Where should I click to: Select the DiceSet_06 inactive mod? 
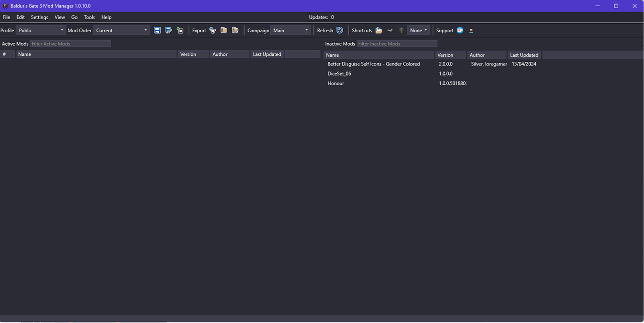(339, 73)
